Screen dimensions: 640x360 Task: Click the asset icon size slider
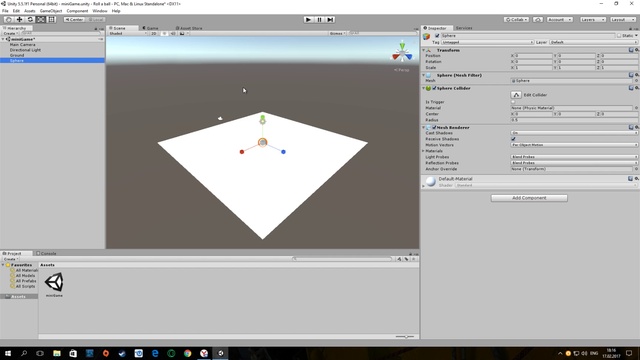tap(405, 337)
